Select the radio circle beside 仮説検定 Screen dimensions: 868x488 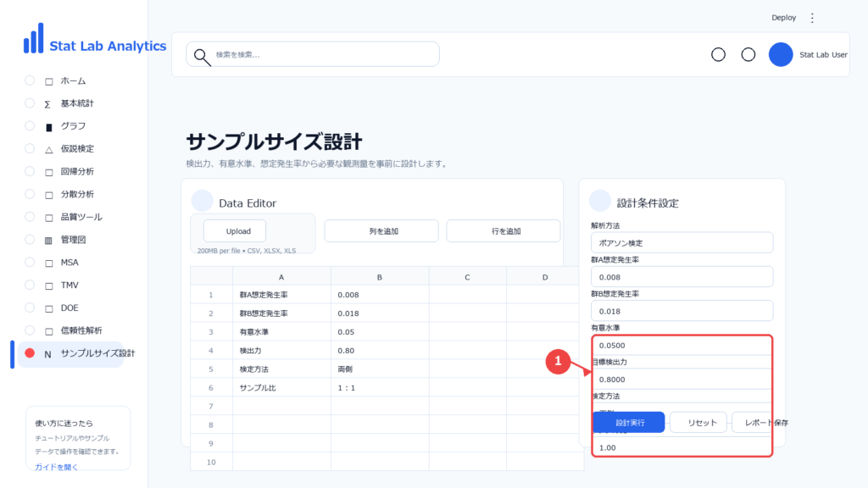[30, 149]
